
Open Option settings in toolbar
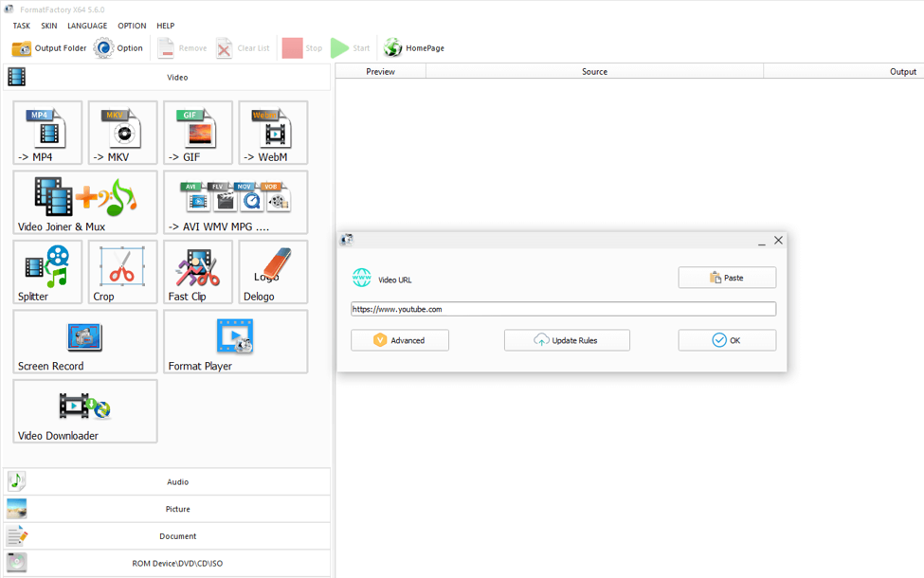point(119,48)
